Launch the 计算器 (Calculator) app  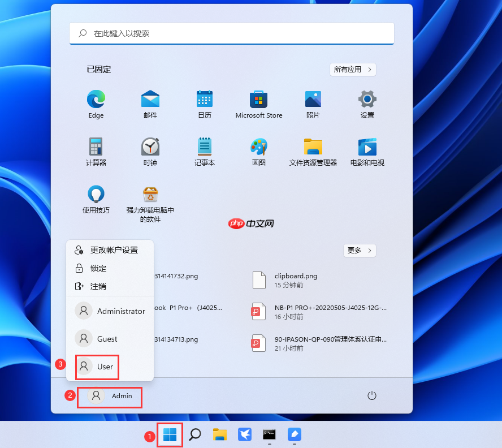click(96, 151)
